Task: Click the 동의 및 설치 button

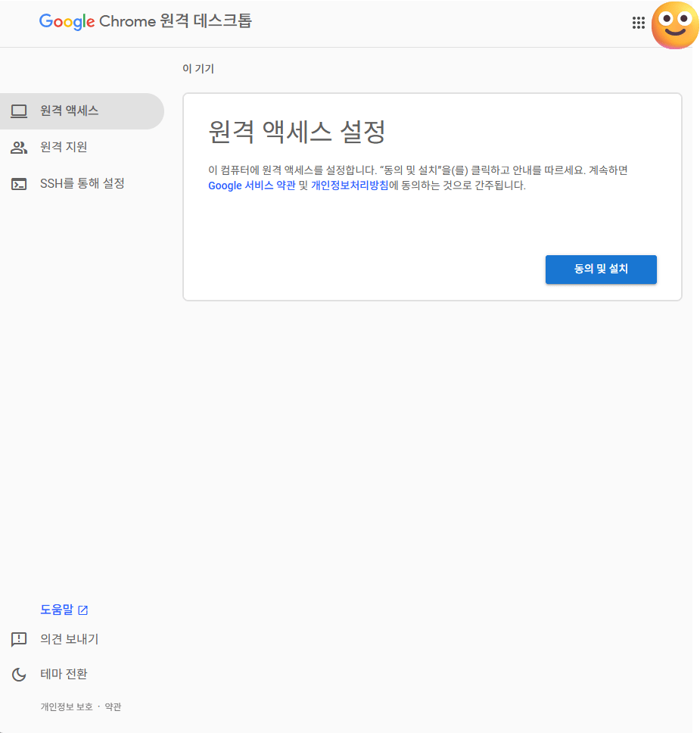Action: click(x=601, y=270)
